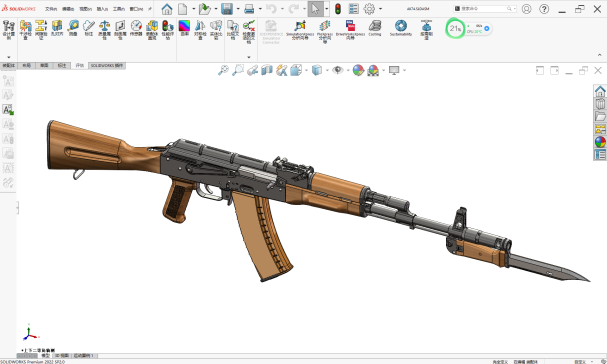Collapse the CommandManager ribbon chevron
This screenshot has height=364, width=607.
600,55
